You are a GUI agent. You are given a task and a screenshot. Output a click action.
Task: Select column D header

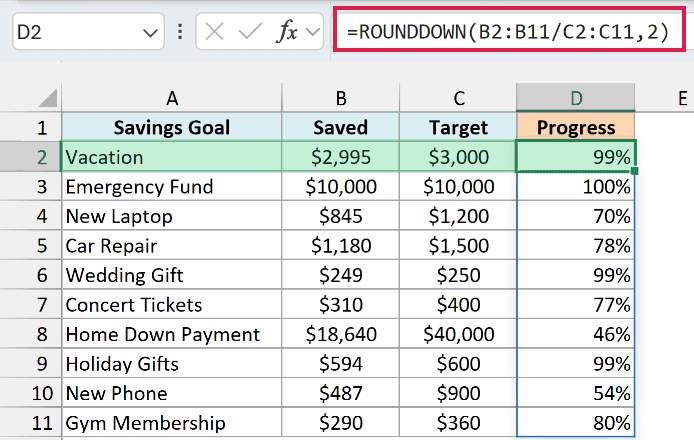[x=575, y=97]
